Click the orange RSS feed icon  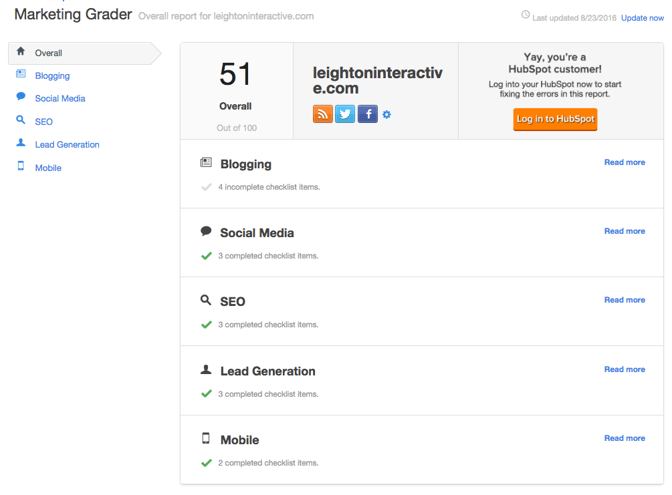point(323,114)
